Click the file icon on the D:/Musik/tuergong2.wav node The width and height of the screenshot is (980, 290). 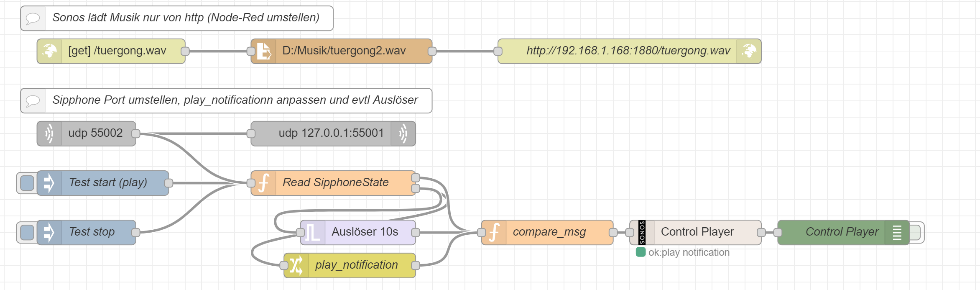[263, 51]
